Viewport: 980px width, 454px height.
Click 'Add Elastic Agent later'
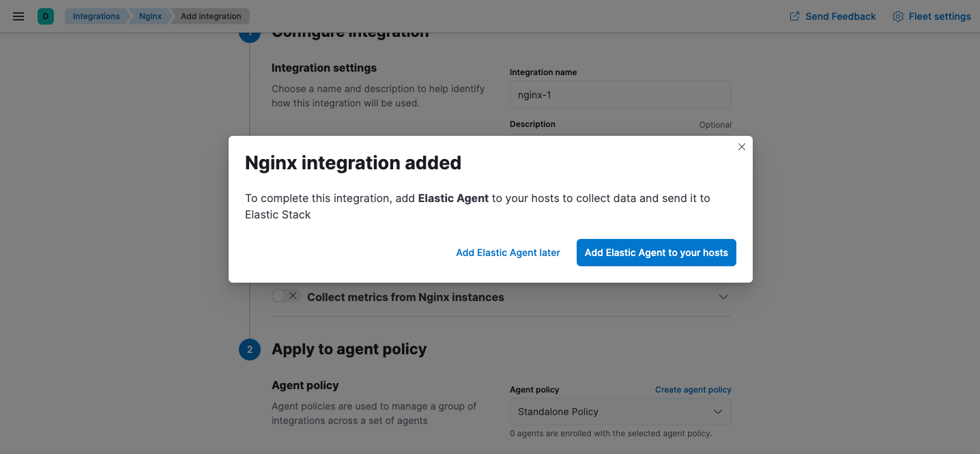pyautogui.click(x=508, y=252)
